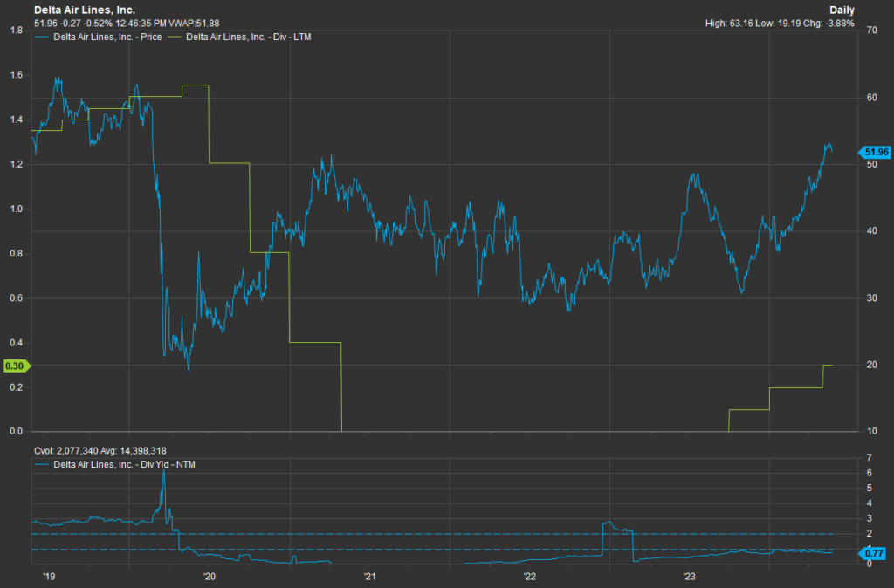This screenshot has width=894, height=588.
Task: Click the Div - LTM legend label
Action: pos(249,37)
